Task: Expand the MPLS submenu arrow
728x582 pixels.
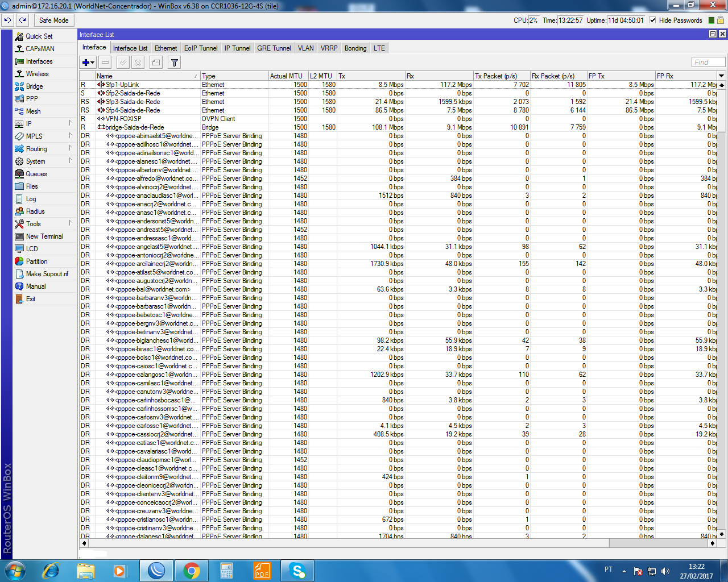Action: pyautogui.click(x=71, y=136)
